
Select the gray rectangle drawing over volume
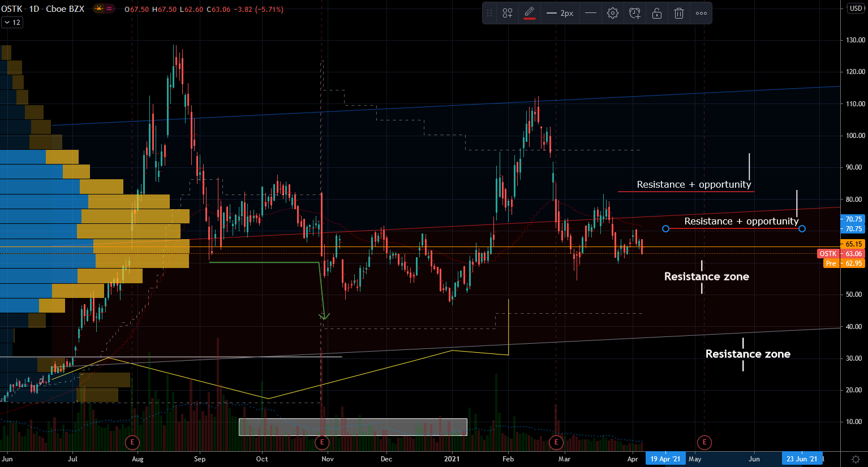(353, 427)
